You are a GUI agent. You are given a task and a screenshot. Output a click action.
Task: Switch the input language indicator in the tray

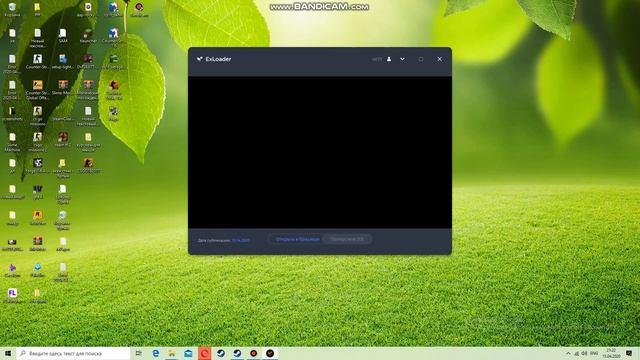594,353
